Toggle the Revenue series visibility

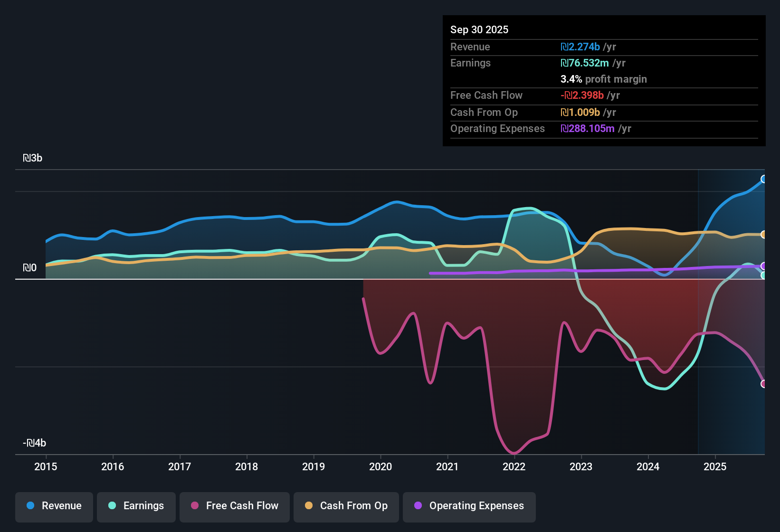(x=54, y=506)
